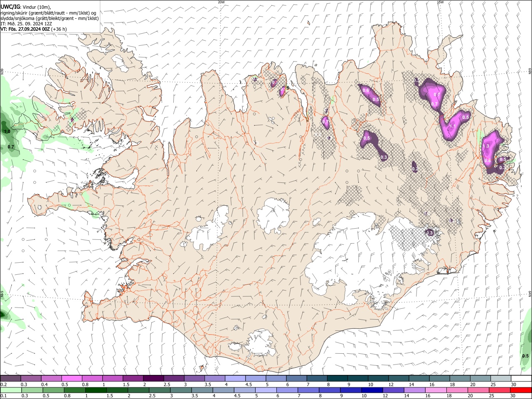The height and width of the screenshot is (399, 532).
Task: Click the '3.5' label under the upper legend row
Action: click(208, 384)
